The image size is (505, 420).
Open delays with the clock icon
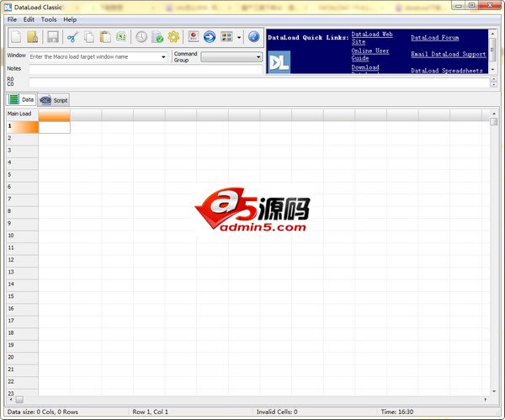point(141,37)
